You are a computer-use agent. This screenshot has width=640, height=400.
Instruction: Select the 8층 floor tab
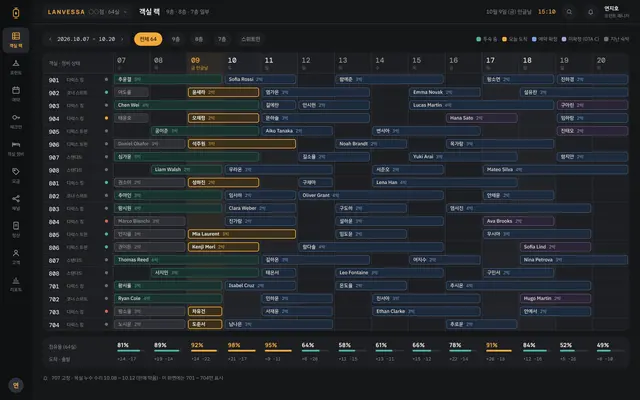point(199,39)
